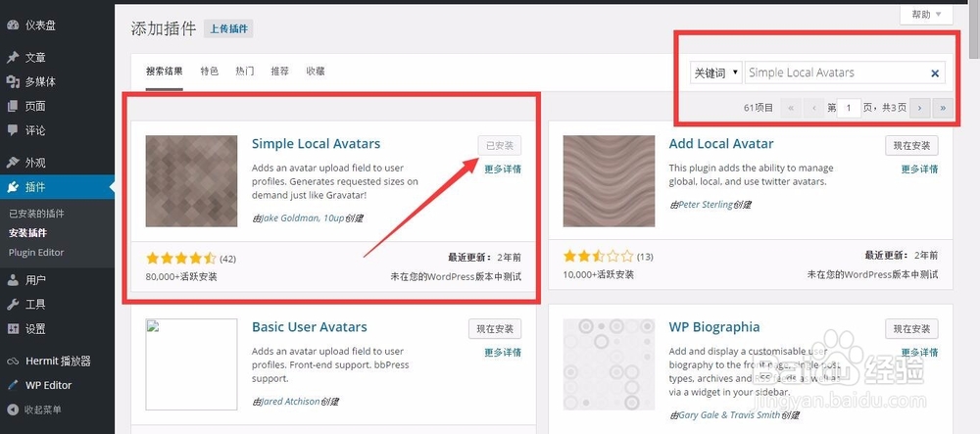Click 已安装 button on Simple Local Avatars
Viewport: 980px width, 434px height.
pyautogui.click(x=500, y=146)
